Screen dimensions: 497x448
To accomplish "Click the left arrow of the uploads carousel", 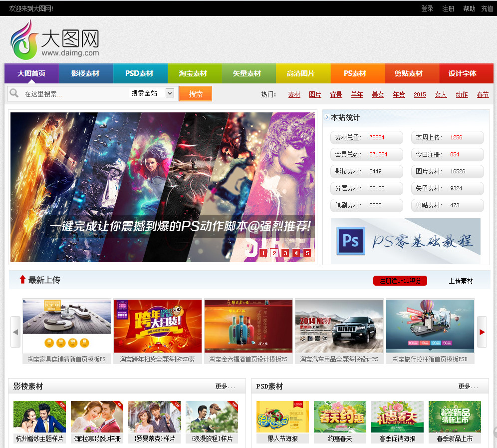I will (x=15, y=331).
